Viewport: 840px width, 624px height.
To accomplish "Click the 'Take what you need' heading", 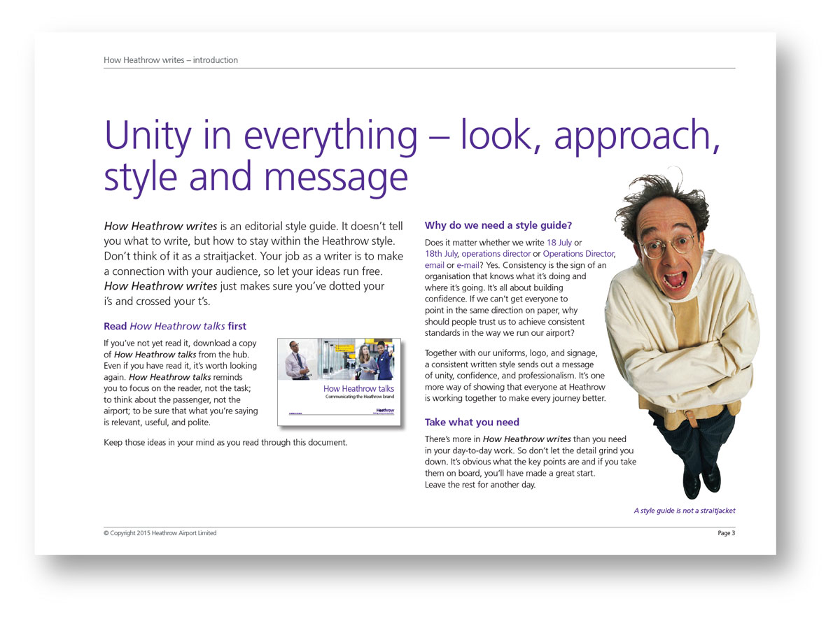I will coord(472,423).
